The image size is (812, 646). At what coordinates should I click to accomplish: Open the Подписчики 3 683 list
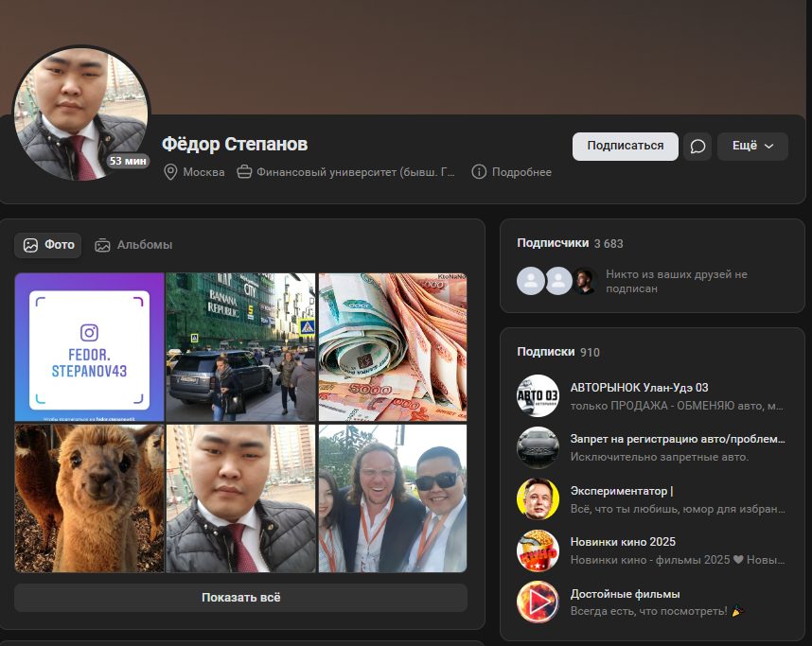click(570, 243)
